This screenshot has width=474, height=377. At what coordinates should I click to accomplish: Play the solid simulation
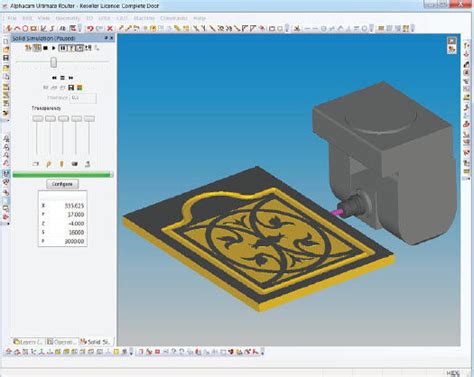tap(53, 48)
